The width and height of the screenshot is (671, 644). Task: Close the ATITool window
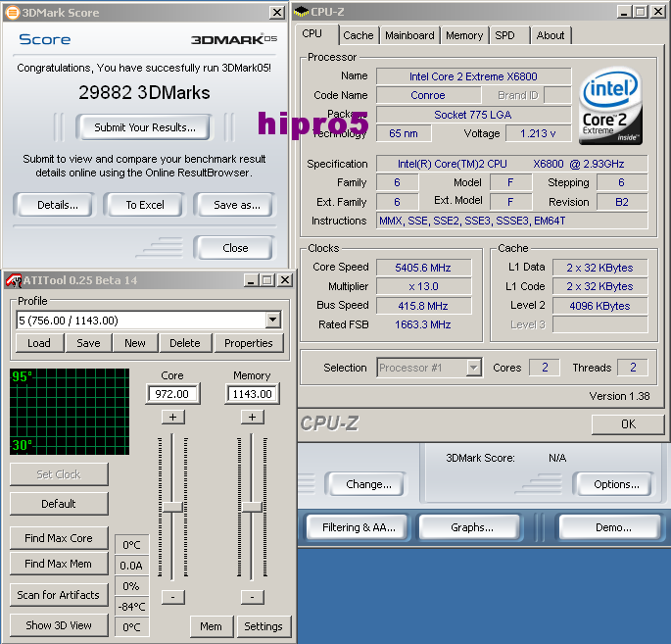[x=285, y=280]
